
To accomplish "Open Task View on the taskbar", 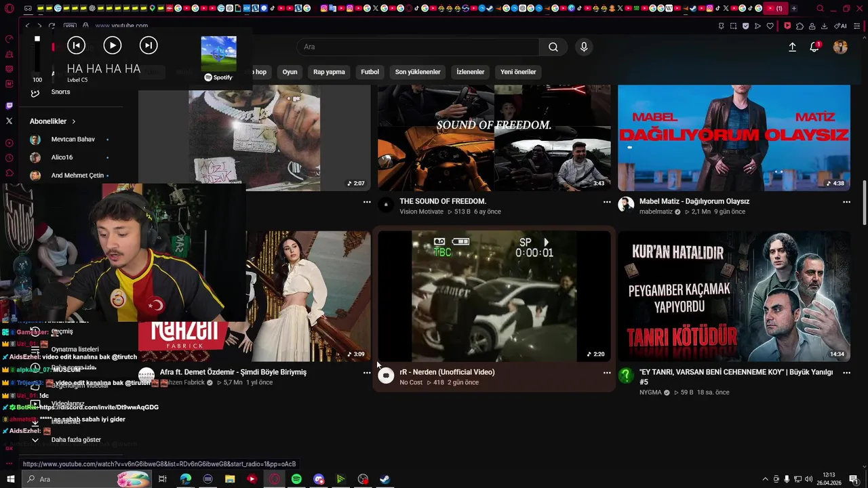I will 163,479.
